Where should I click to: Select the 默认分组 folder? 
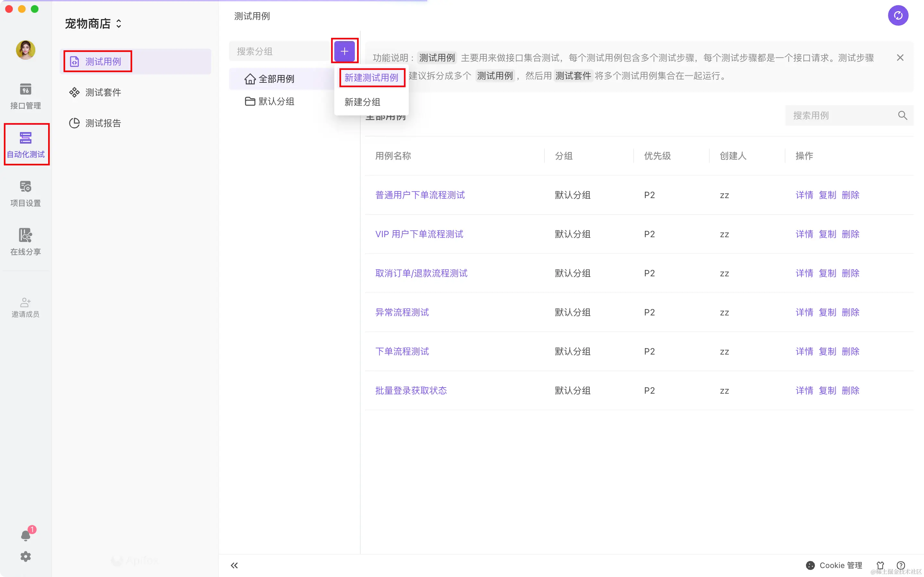pyautogui.click(x=276, y=102)
